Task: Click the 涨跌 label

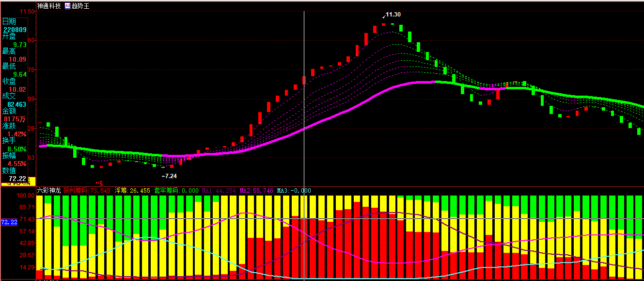Action: pyautogui.click(x=9, y=126)
